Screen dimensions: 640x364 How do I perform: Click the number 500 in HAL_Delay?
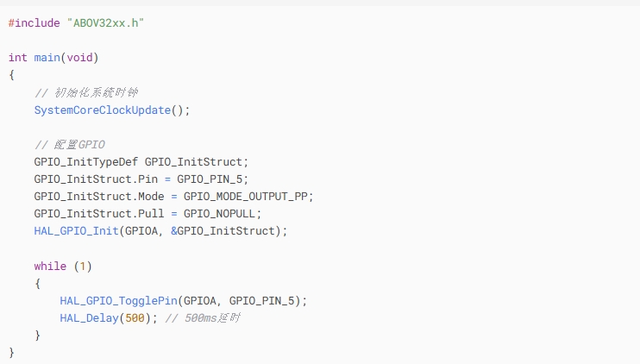[134, 317]
